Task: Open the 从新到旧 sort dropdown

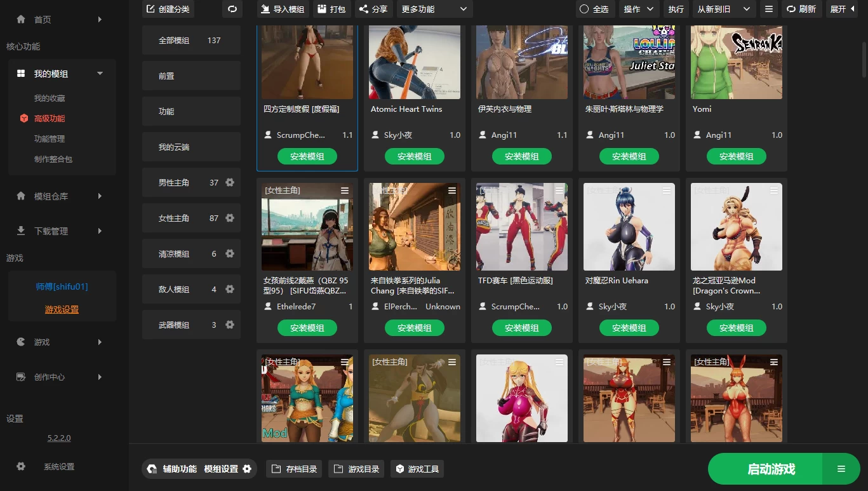Action: click(x=723, y=9)
